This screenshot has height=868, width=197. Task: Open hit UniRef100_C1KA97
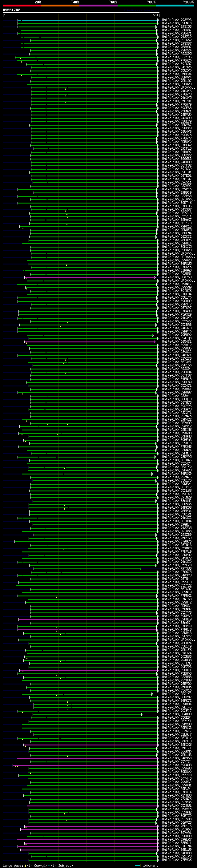pyautogui.click(x=177, y=152)
